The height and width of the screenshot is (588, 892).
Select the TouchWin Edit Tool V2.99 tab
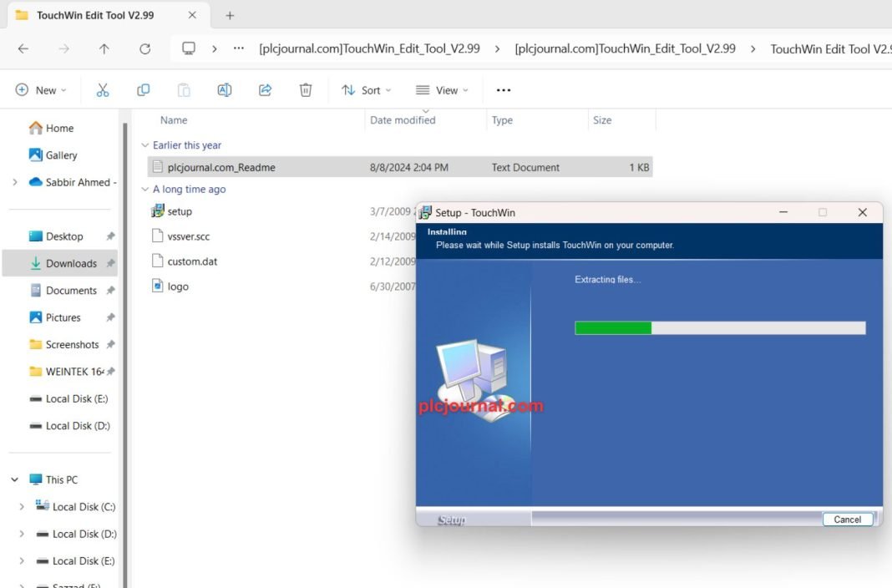(94, 14)
